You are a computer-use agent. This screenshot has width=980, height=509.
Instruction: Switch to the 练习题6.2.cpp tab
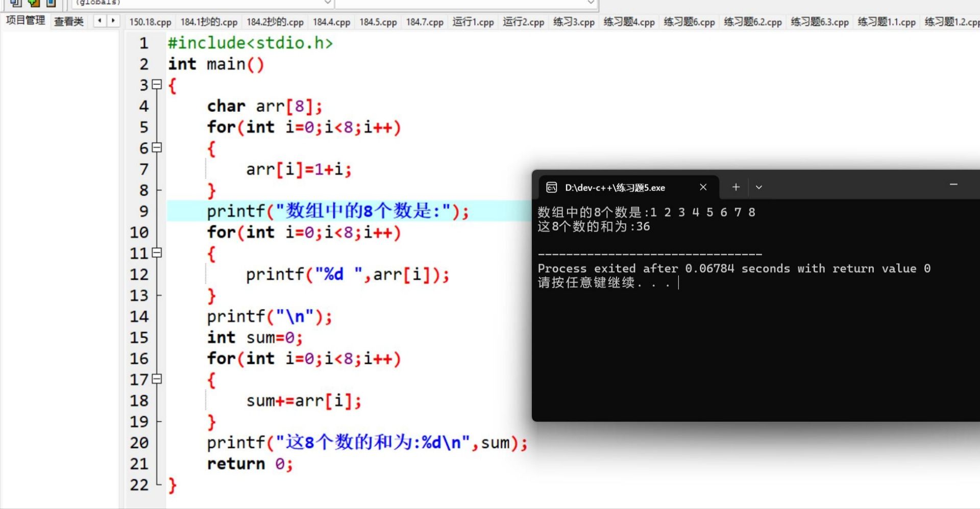tap(753, 22)
